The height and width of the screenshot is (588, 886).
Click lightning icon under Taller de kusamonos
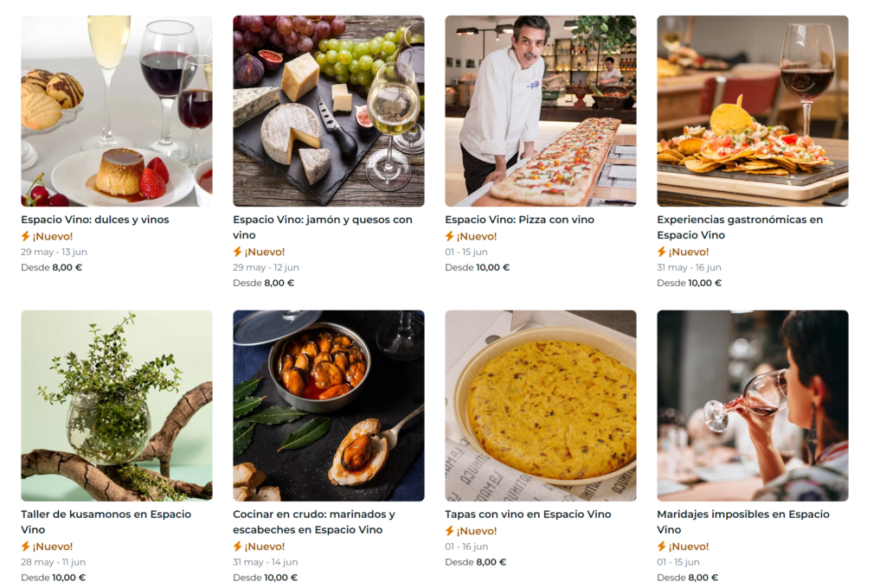(x=26, y=546)
